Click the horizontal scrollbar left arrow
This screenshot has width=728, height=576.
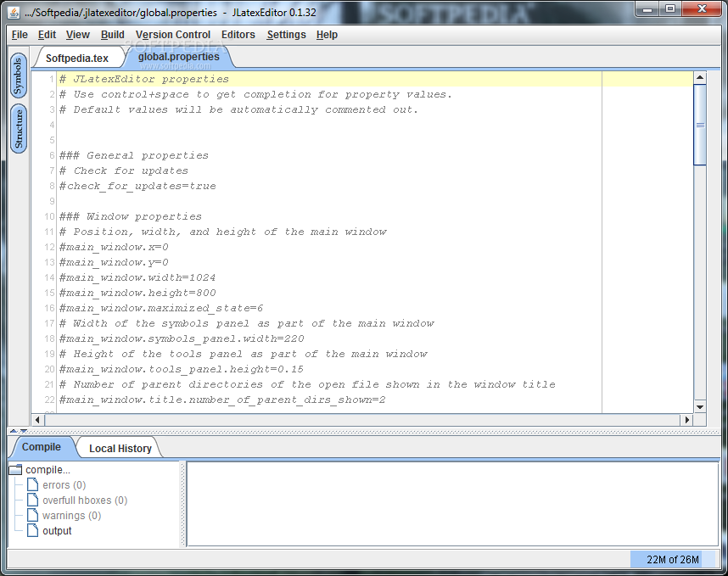pos(37,420)
